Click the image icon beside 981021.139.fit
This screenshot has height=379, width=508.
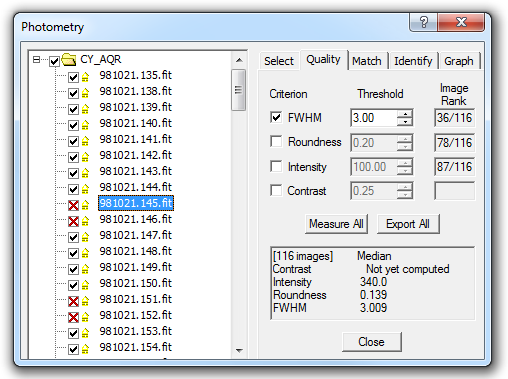(85, 109)
